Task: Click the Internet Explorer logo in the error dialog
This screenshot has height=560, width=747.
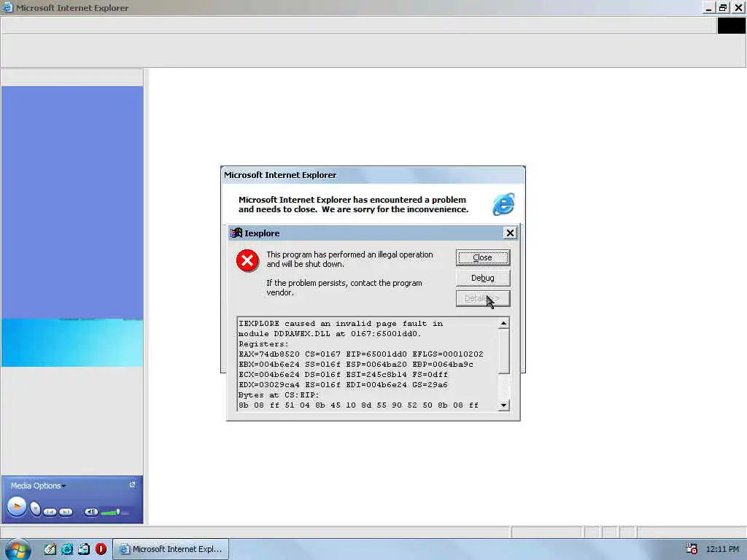Action: click(x=503, y=204)
